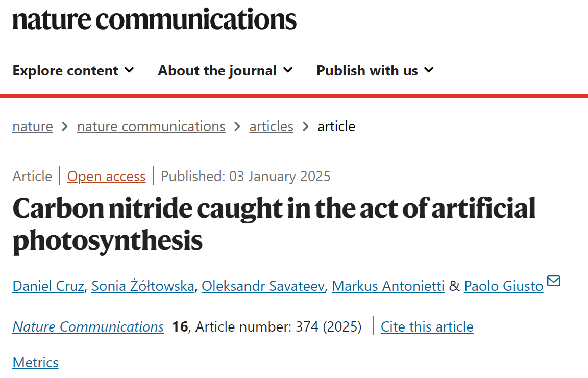Viewport: 588px width, 378px height.
Task: Open the Explore content menu
Action: (73, 70)
